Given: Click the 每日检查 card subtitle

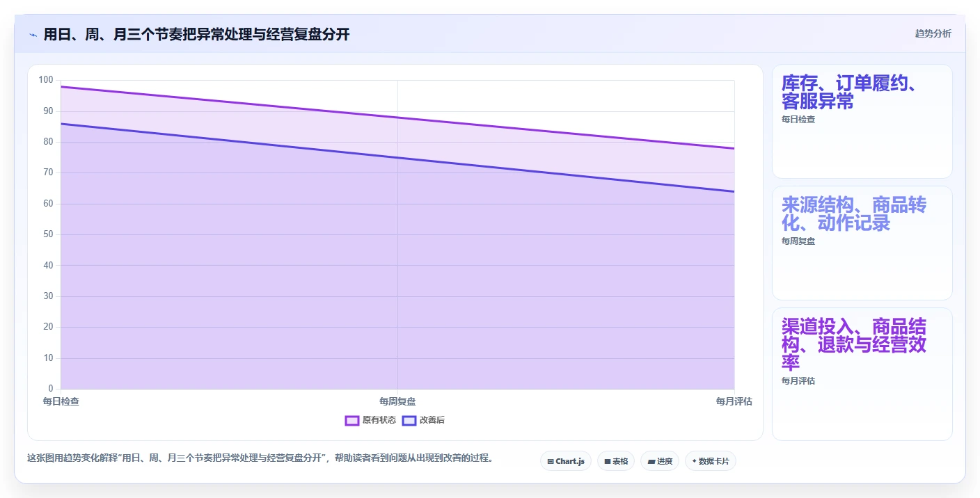Looking at the screenshot, I should [x=798, y=119].
